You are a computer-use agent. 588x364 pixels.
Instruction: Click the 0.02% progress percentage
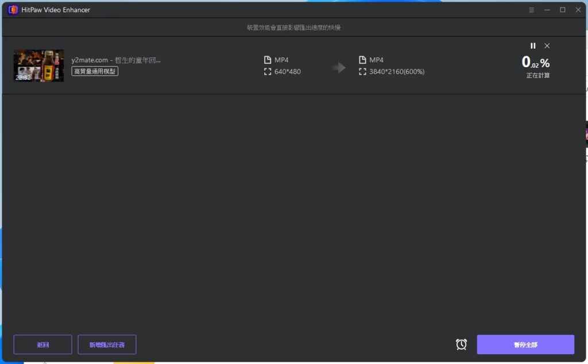pos(536,62)
